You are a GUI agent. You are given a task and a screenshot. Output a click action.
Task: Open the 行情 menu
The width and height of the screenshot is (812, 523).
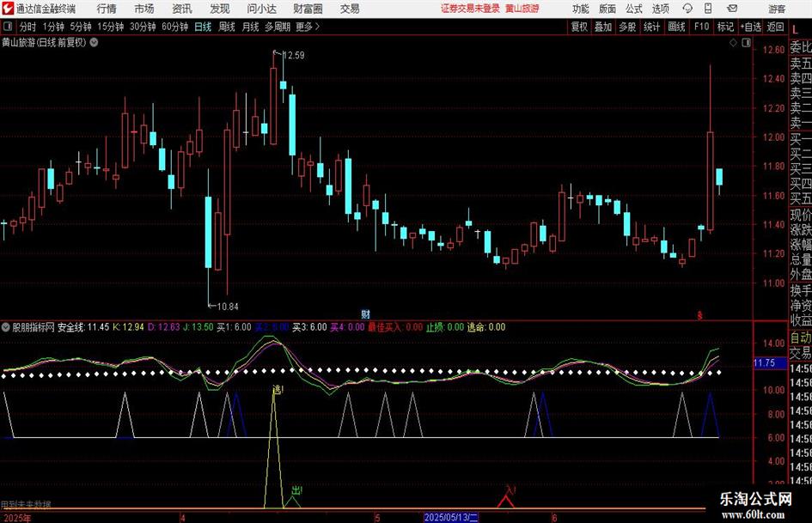107,9
